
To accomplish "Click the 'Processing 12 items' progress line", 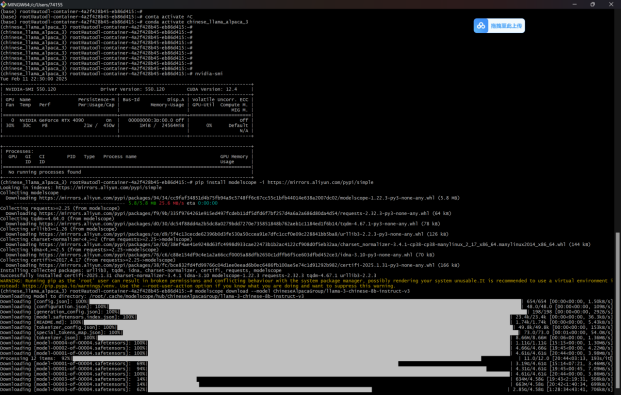I will click(x=306, y=358).
